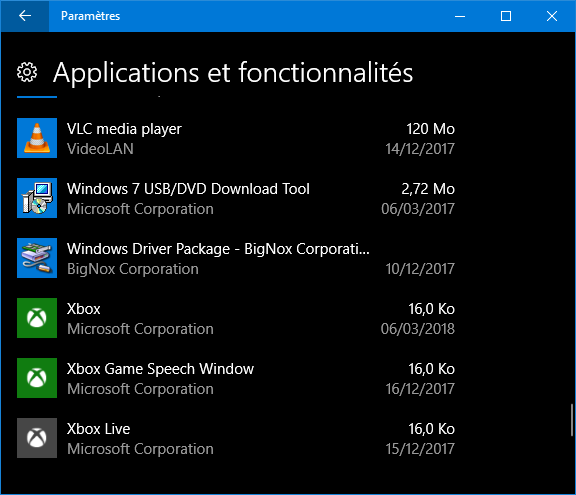Image resolution: width=576 pixels, height=495 pixels.
Task: Go back using the title bar arrow
Action: 25,16
